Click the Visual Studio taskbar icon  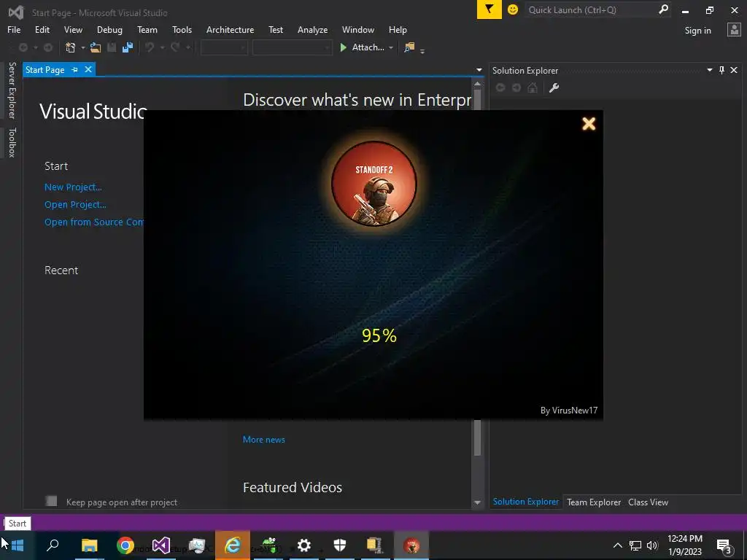[161, 545]
